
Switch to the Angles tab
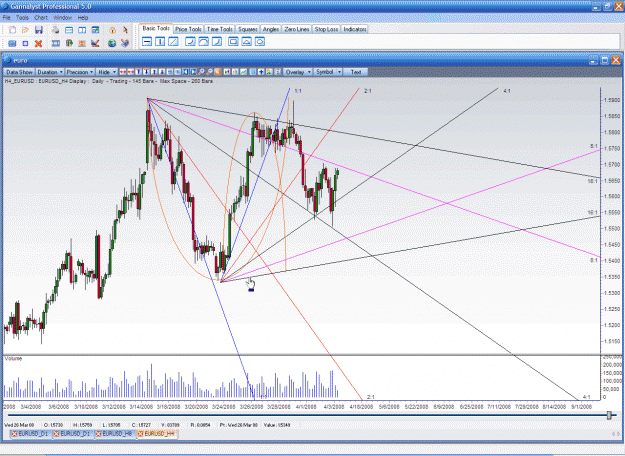(271, 29)
